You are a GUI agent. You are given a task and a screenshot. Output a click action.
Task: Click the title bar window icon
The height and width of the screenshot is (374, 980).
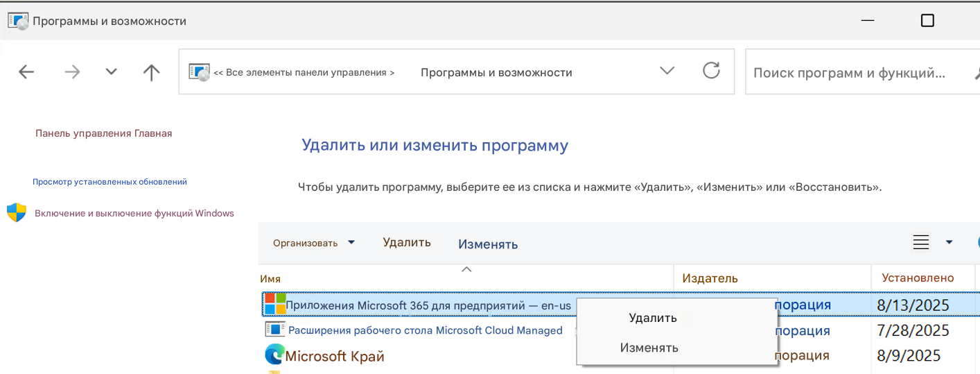pyautogui.click(x=18, y=21)
